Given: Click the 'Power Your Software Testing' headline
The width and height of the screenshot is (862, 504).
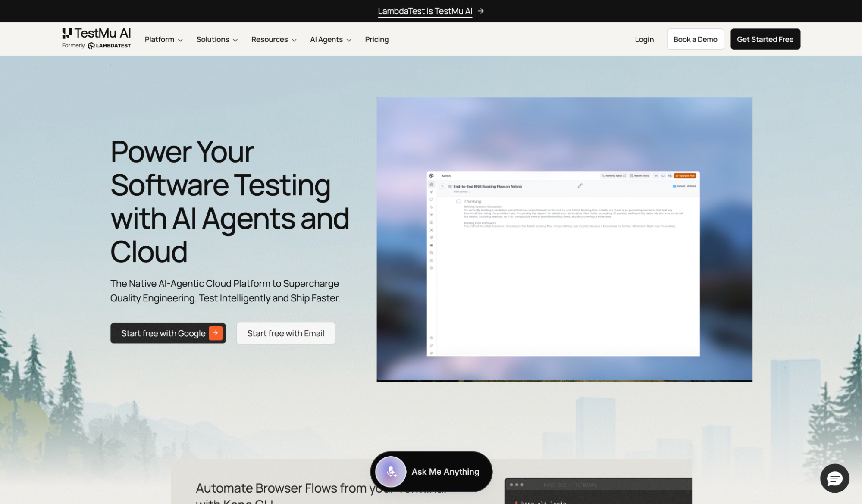Looking at the screenshot, I should [x=229, y=201].
